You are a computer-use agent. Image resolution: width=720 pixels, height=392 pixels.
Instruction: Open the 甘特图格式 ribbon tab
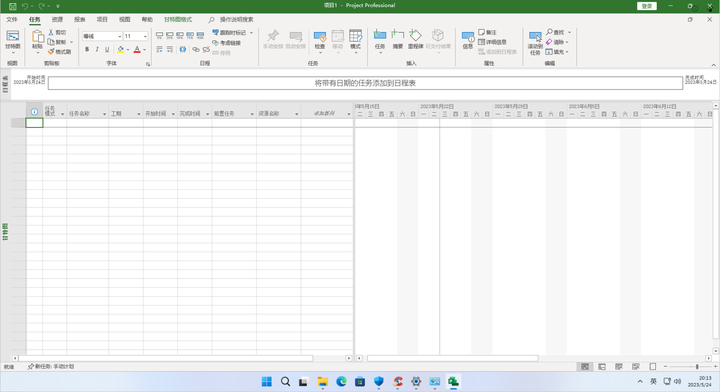178,19
